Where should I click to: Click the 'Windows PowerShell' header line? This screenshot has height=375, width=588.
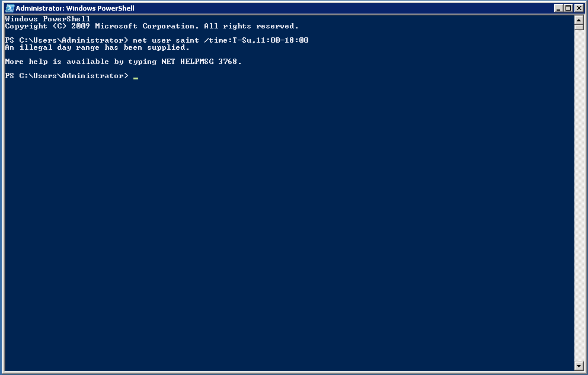pyautogui.click(x=47, y=19)
